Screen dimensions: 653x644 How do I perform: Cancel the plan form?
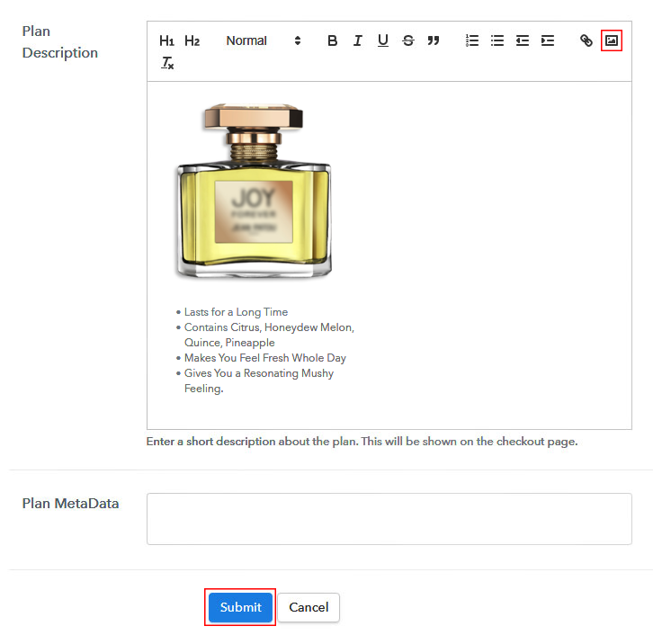tap(309, 607)
